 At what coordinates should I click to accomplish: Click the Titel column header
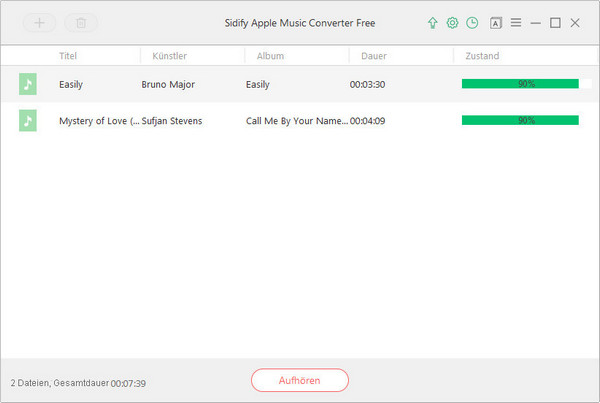(68, 56)
